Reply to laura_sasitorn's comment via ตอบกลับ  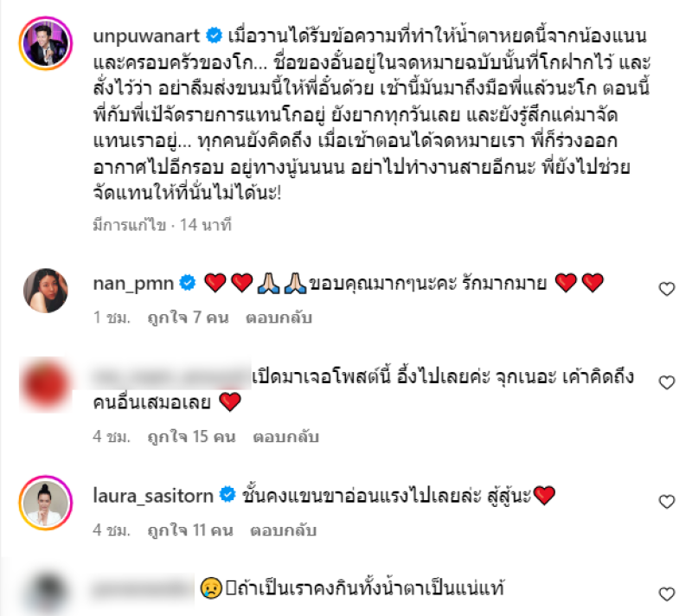pos(284,530)
